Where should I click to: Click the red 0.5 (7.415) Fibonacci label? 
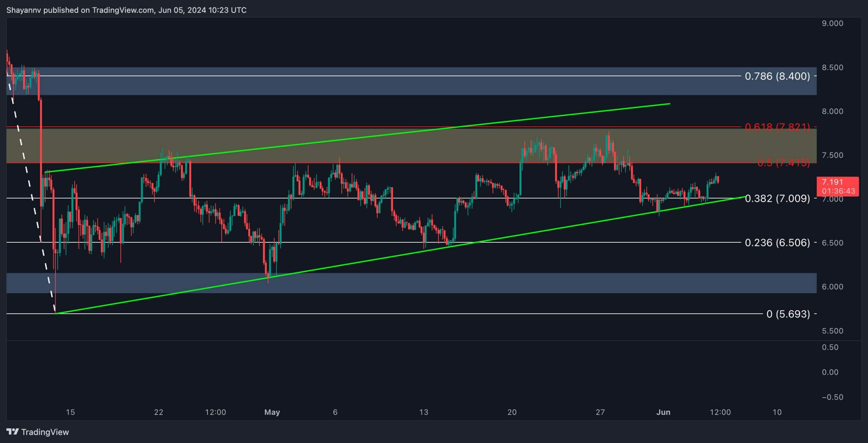[x=783, y=163]
